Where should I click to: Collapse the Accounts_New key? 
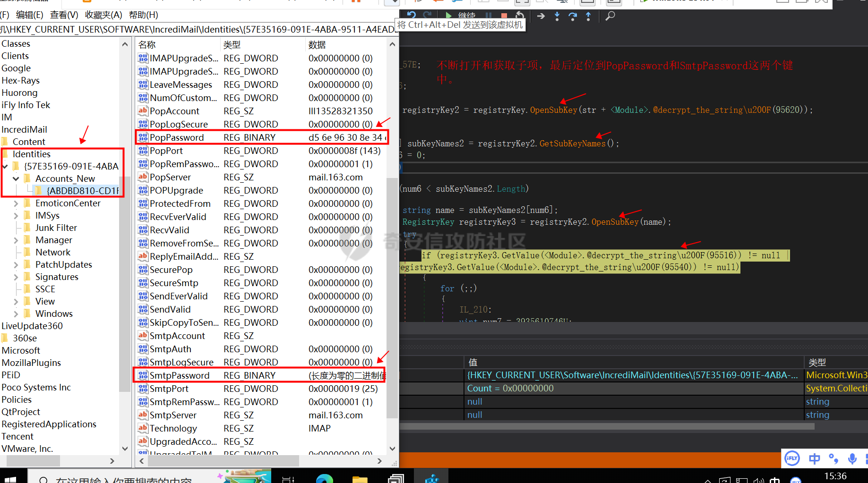pyautogui.click(x=16, y=178)
